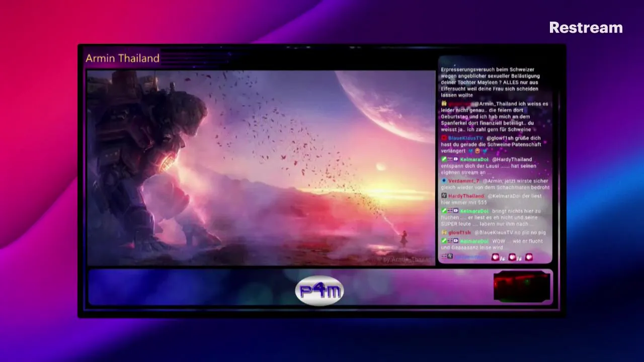The image size is (644, 362).
Task: Select the BlaueKlausTV chat username
Action: pyautogui.click(x=465, y=138)
